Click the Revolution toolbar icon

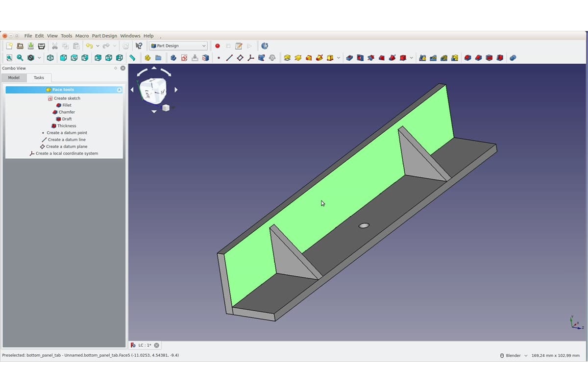(298, 58)
